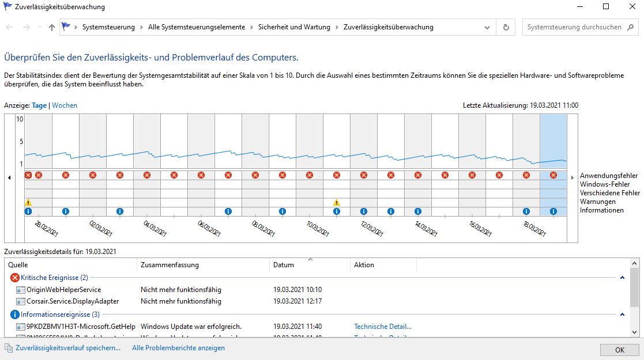Sort by the Datum column header

[x=310, y=265]
